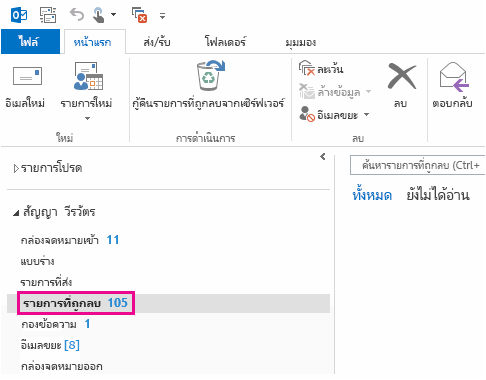Toggle Touch/Mouse mode icon
This screenshot has width=486, height=380.
coord(99,15)
